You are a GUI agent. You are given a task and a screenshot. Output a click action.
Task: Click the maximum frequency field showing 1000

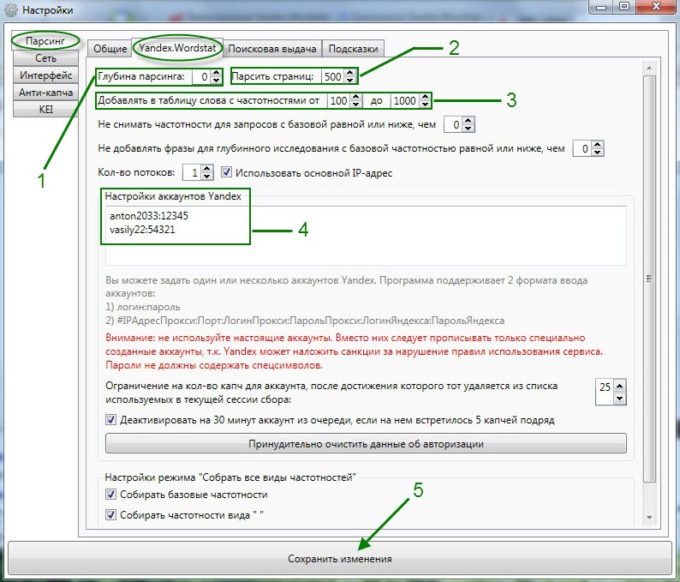(x=405, y=101)
